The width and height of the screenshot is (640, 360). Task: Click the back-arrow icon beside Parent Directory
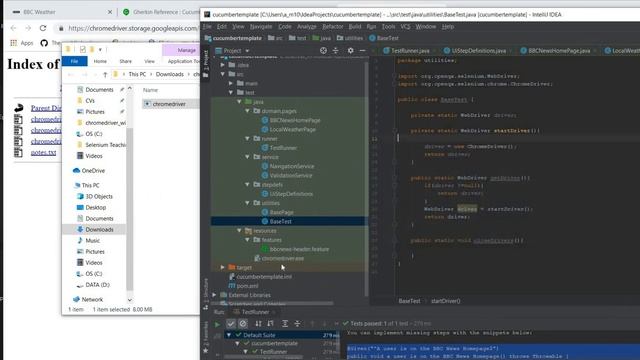point(19,108)
